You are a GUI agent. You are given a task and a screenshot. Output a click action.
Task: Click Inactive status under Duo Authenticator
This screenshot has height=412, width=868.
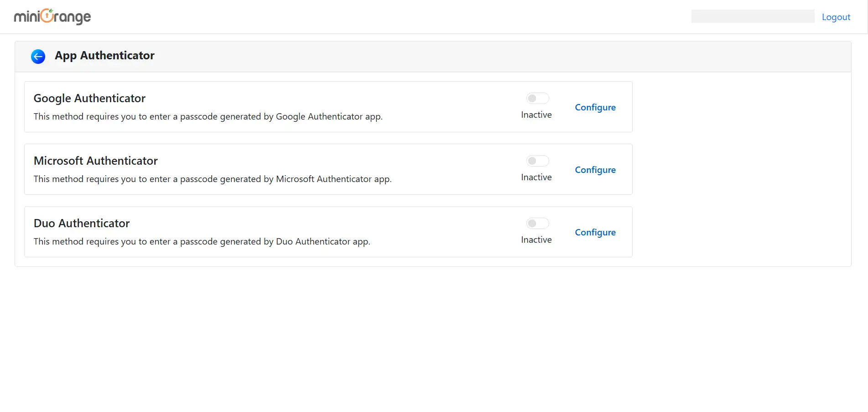click(x=536, y=240)
